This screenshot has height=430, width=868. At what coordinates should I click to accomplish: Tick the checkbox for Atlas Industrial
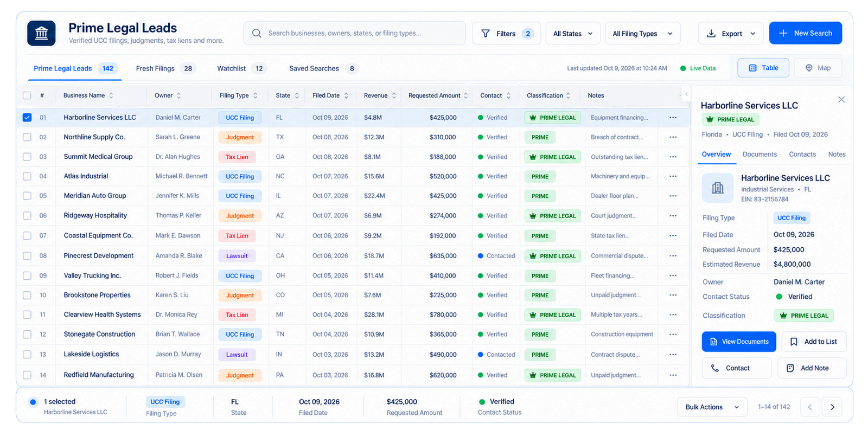27,176
